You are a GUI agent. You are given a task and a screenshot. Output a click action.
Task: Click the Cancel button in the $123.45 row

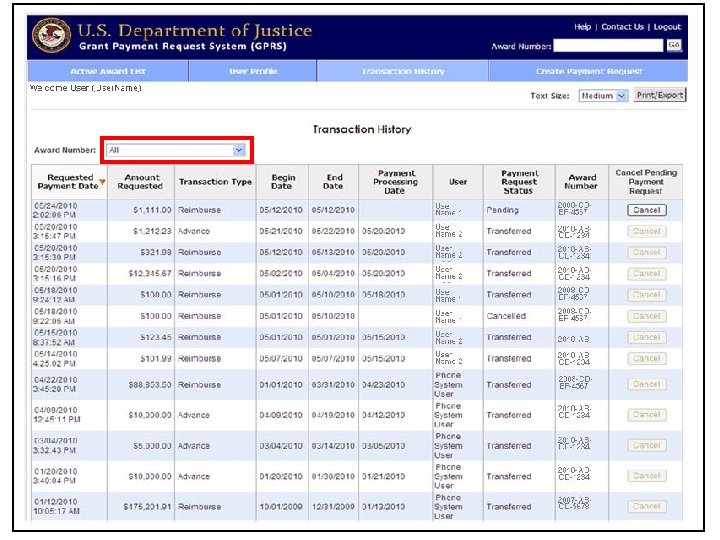pos(647,337)
